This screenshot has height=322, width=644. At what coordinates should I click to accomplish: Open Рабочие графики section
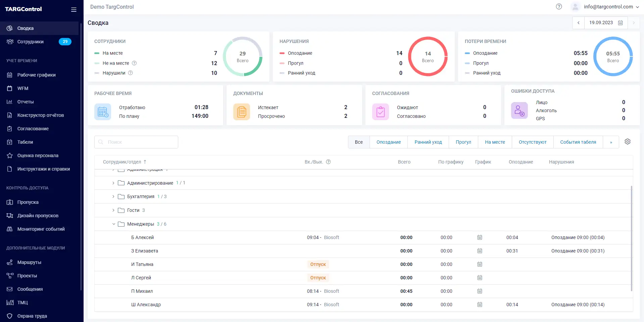39,75
